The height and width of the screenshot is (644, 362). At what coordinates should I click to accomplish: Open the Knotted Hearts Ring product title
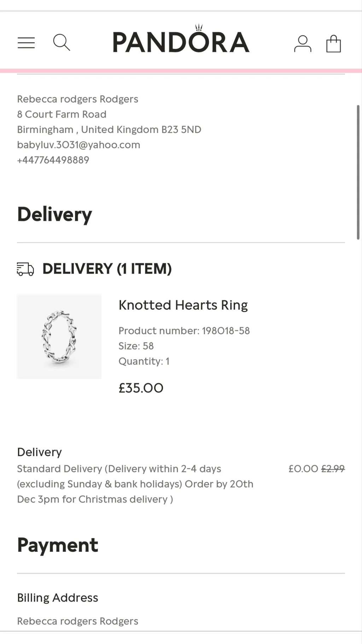pyautogui.click(x=183, y=305)
